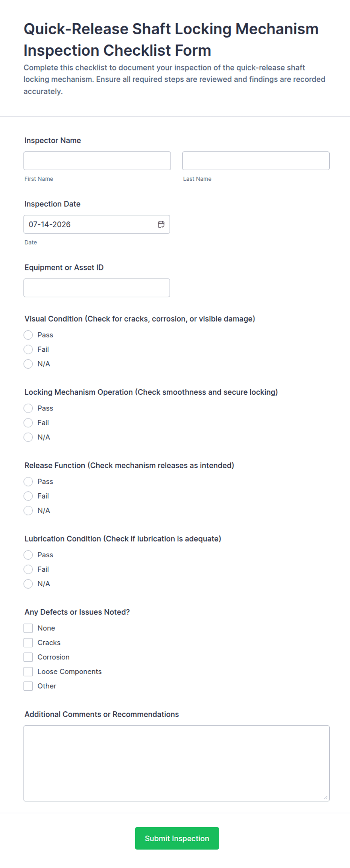This screenshot has height=868, width=350.
Task: Click the Additional Comments text area
Action: (x=177, y=763)
